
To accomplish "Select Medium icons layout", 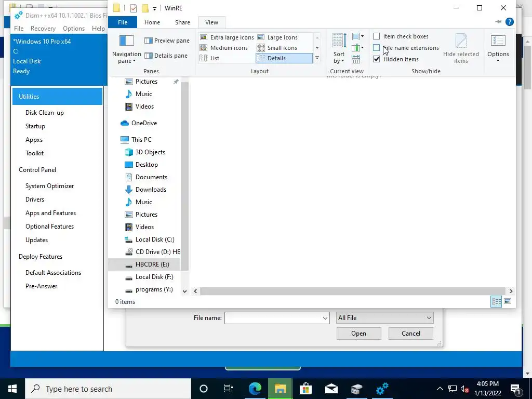I will pos(223,48).
